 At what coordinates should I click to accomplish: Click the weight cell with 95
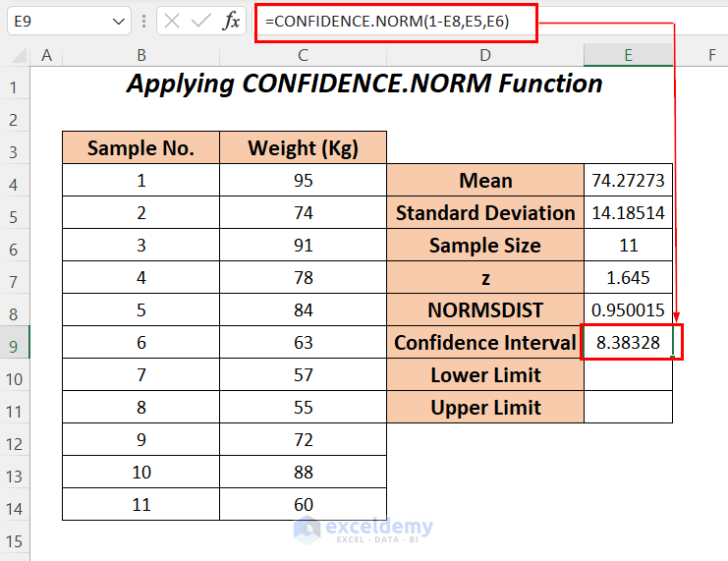tap(304, 180)
